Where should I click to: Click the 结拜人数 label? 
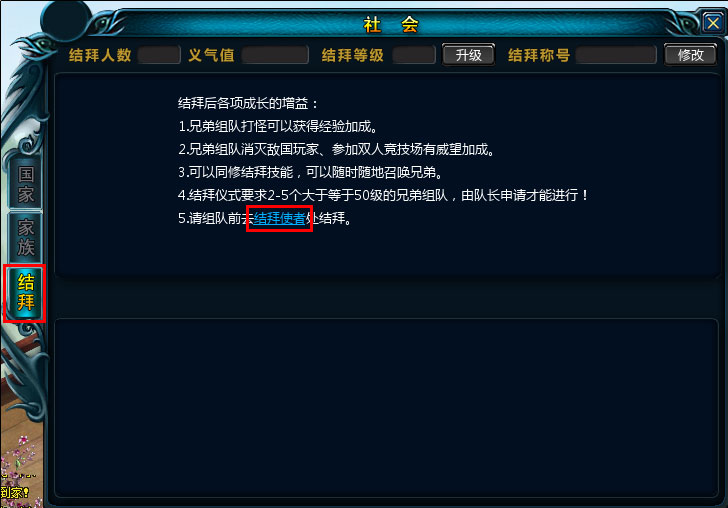(x=100, y=55)
